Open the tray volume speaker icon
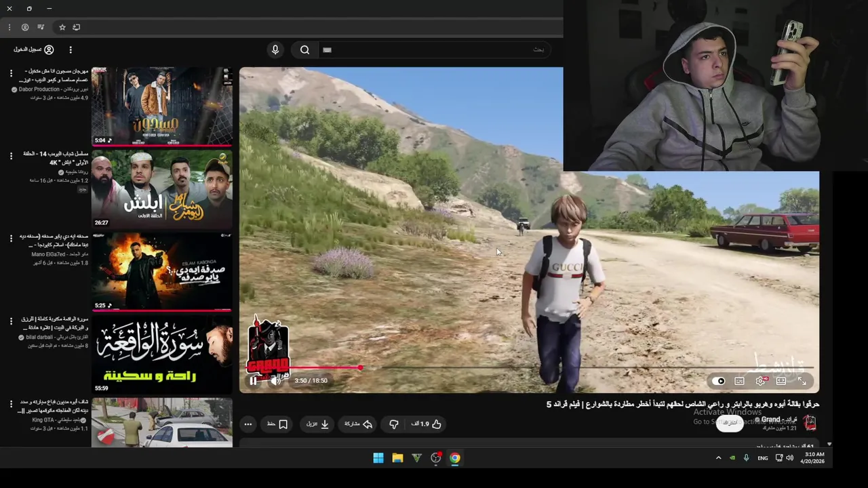 coord(789,458)
